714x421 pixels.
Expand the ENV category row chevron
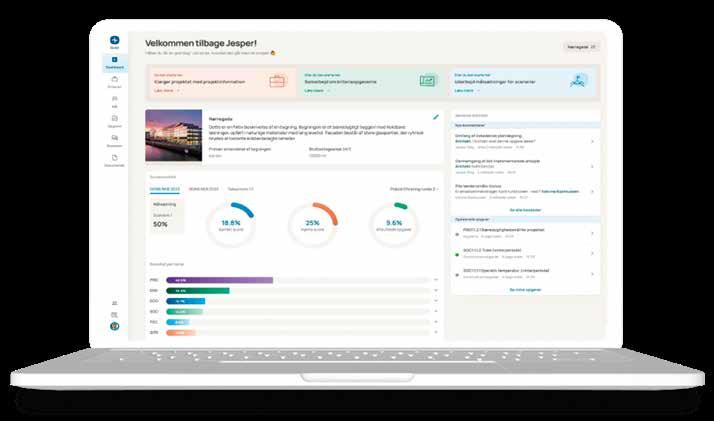(x=436, y=290)
